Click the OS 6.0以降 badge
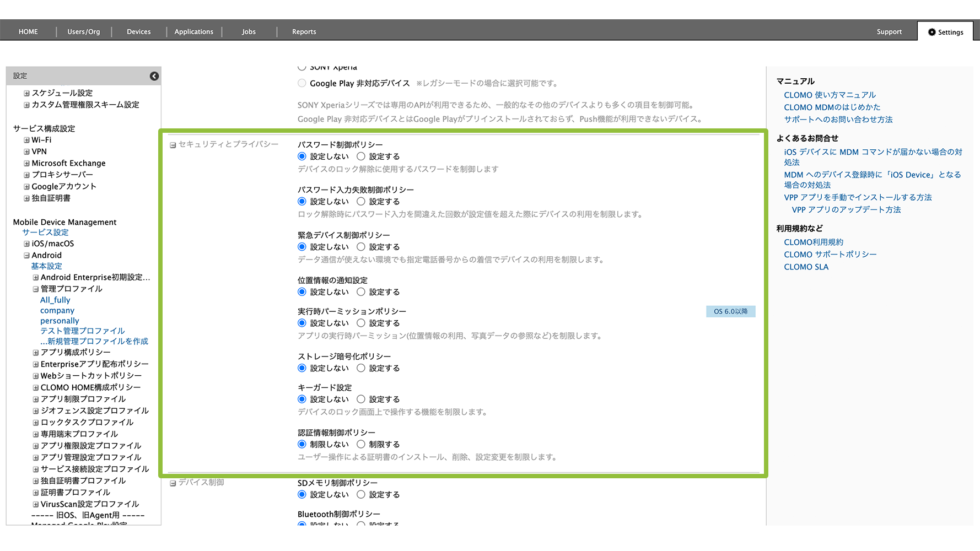 pos(730,311)
